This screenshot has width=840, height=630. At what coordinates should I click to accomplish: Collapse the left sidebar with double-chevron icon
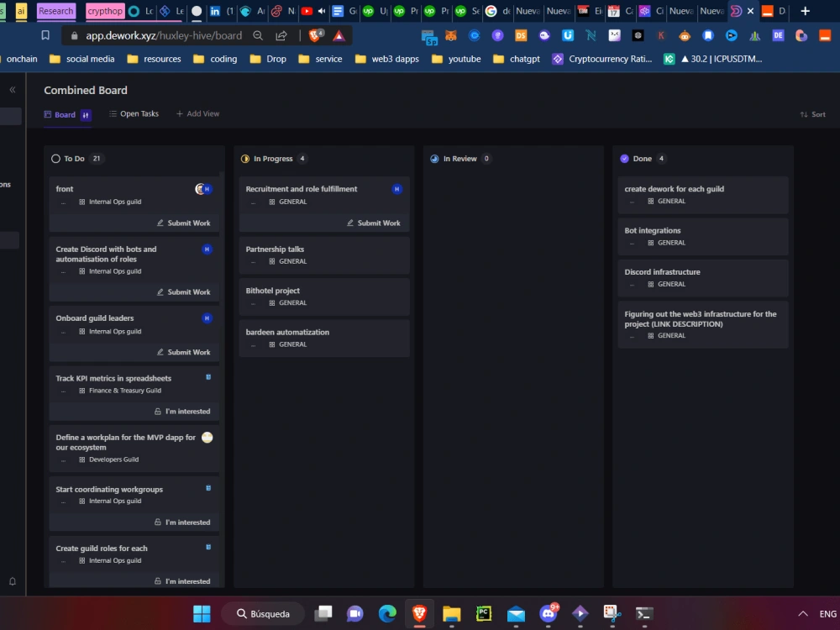pyautogui.click(x=13, y=90)
